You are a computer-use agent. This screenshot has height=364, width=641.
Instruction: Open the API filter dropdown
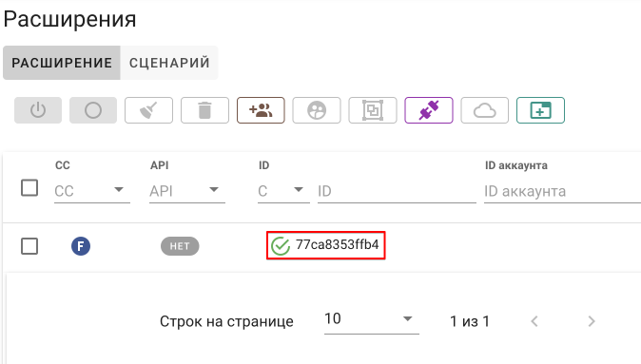[187, 191]
